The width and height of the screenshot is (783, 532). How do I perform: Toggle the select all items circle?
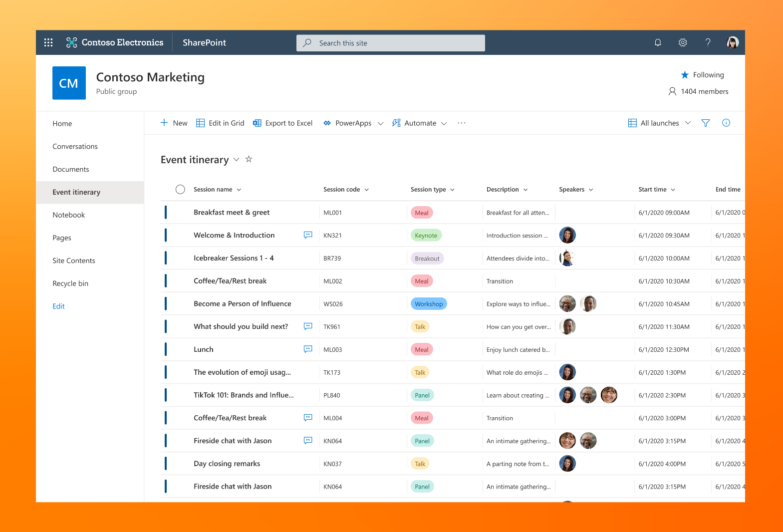(180, 189)
